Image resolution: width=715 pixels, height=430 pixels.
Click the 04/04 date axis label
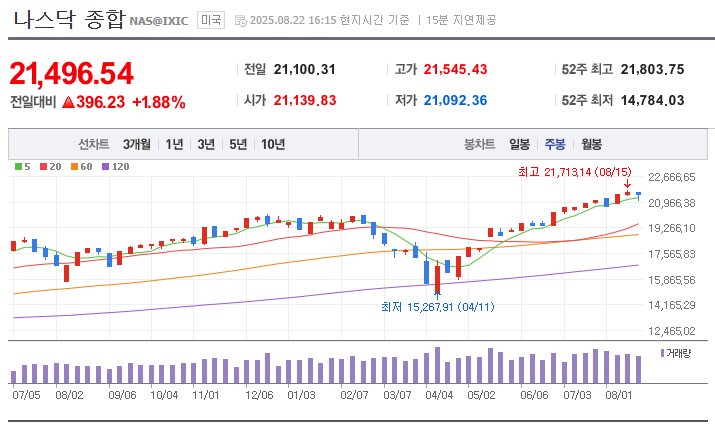tap(439, 395)
